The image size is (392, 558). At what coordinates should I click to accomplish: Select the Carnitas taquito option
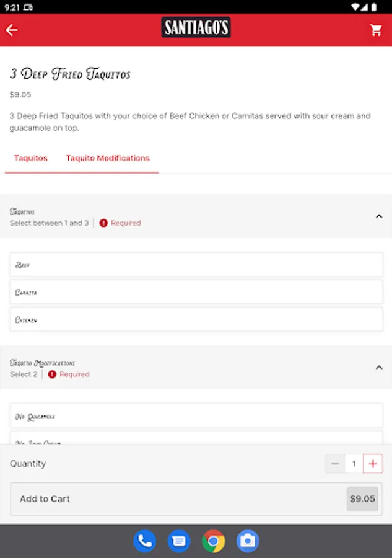point(196,292)
